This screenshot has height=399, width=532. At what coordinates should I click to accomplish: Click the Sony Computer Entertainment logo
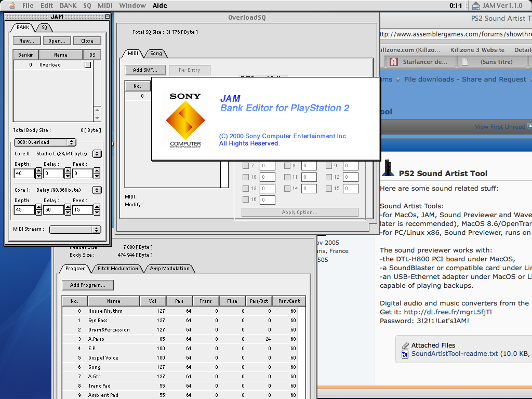coord(185,120)
